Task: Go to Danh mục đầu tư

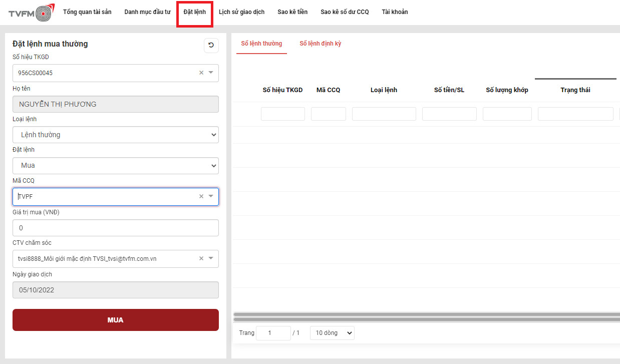Action: pyautogui.click(x=147, y=12)
